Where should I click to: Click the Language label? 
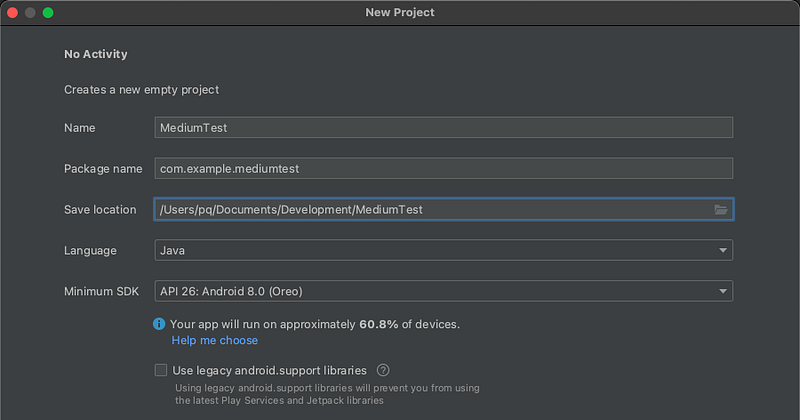(90, 250)
